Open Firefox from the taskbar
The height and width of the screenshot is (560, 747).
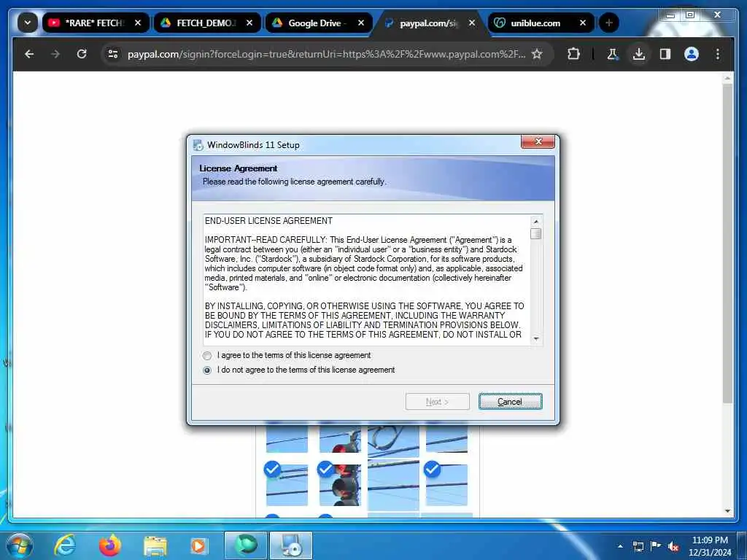[110, 545]
